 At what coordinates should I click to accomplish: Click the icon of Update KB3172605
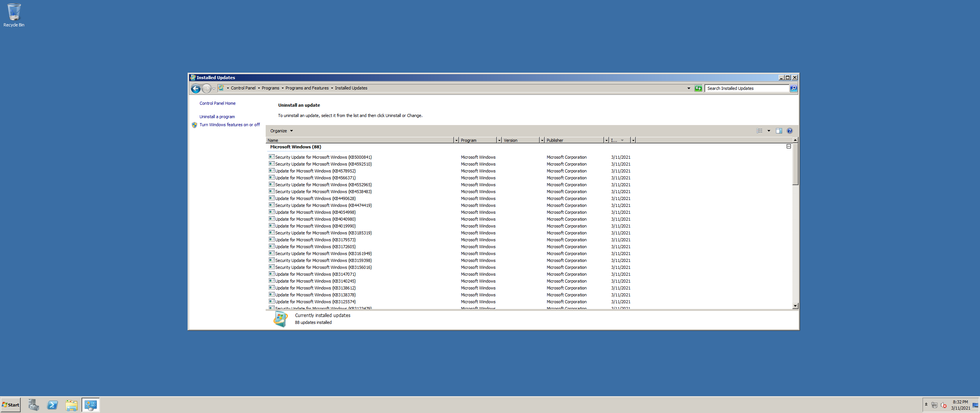[272, 246]
